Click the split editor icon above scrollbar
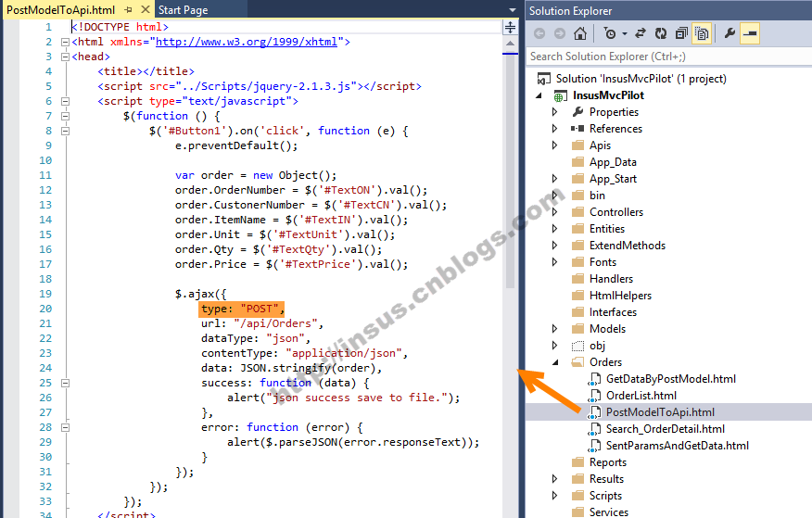 (510, 28)
